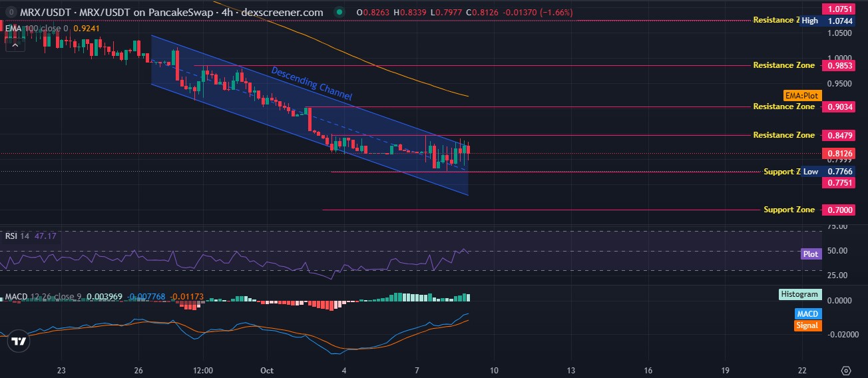Image resolution: width=868 pixels, height=378 pixels.
Task: Click the 0.7000 price tag
Action: pos(839,210)
